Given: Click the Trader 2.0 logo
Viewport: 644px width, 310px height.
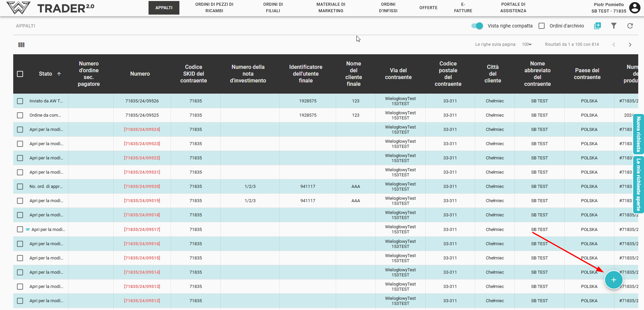Looking at the screenshot, I should 51,8.
